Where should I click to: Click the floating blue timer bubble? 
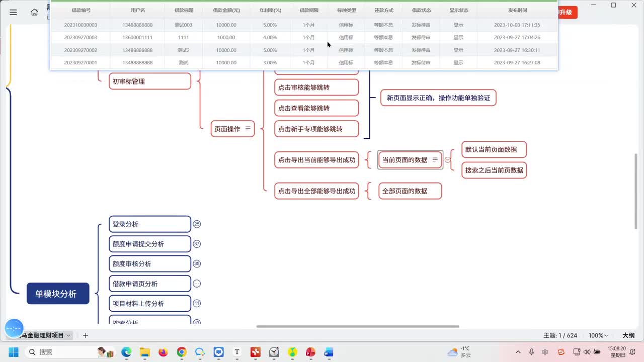14,328
